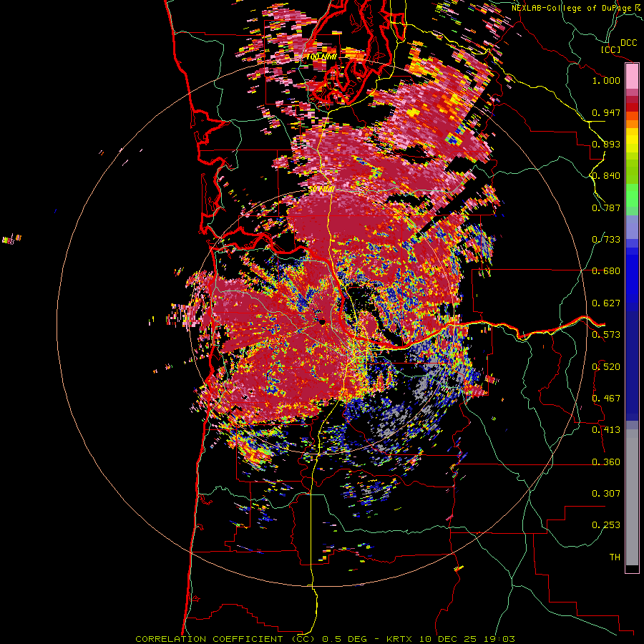Click the 0.573 scale value
The image size is (644, 644).
point(606,335)
